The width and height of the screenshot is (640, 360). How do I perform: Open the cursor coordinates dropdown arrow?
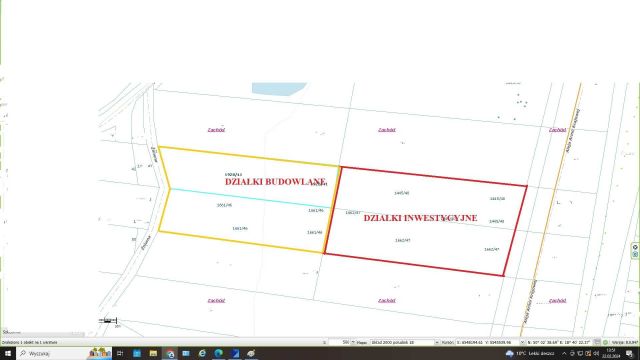(x=522, y=342)
